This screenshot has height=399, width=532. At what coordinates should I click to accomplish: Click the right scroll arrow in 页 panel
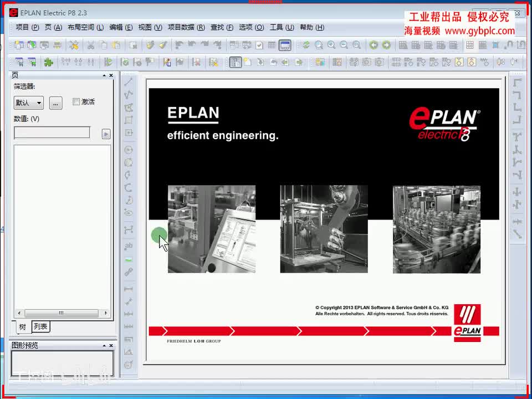point(106,313)
